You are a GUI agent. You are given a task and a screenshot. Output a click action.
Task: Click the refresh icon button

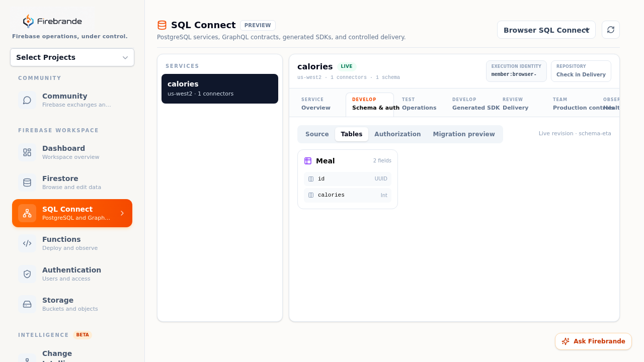tap(611, 30)
